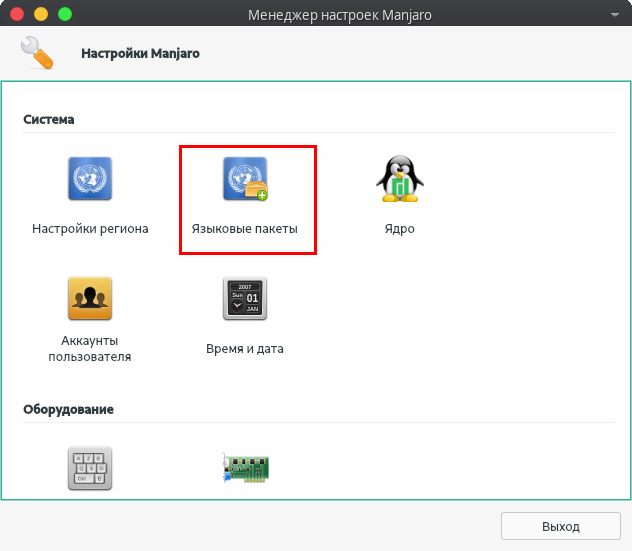Click the Время и дата label

(245, 349)
